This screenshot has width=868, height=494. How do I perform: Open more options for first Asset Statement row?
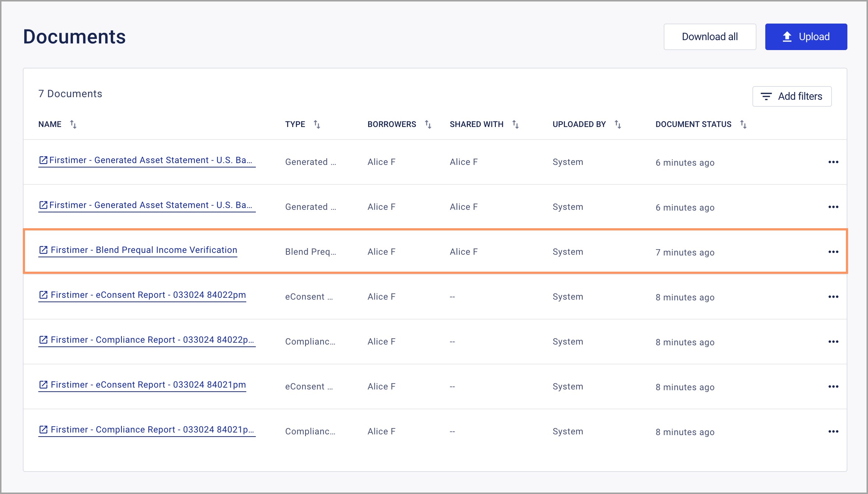pos(833,162)
